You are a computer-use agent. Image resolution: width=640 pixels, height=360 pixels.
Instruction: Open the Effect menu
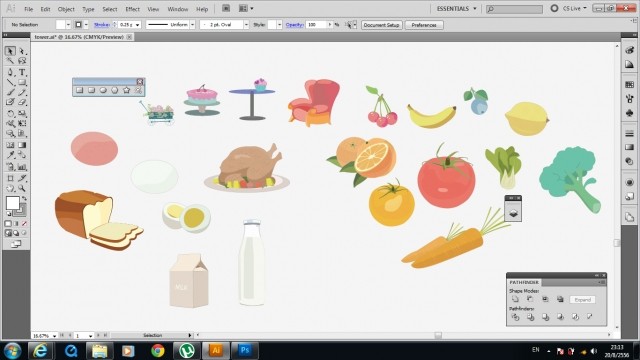pos(132,9)
